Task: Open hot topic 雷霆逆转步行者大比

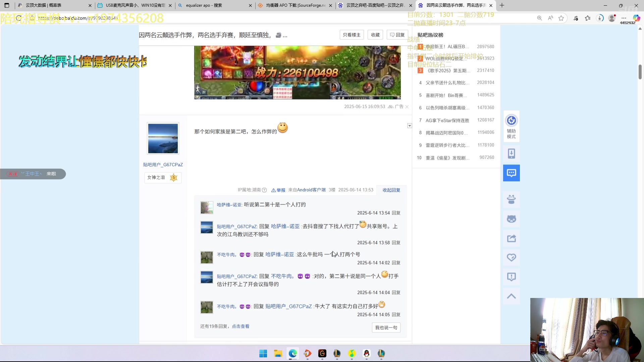Action: (447, 145)
